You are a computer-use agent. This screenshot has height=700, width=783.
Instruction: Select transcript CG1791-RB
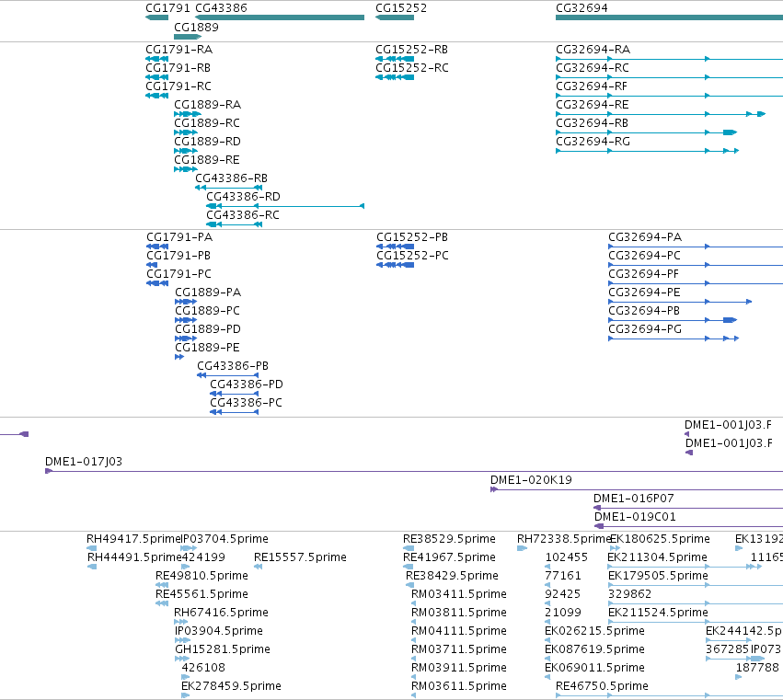[178, 68]
